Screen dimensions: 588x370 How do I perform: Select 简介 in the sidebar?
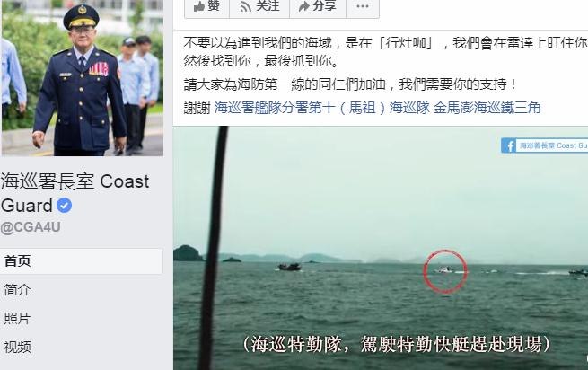[17, 290]
